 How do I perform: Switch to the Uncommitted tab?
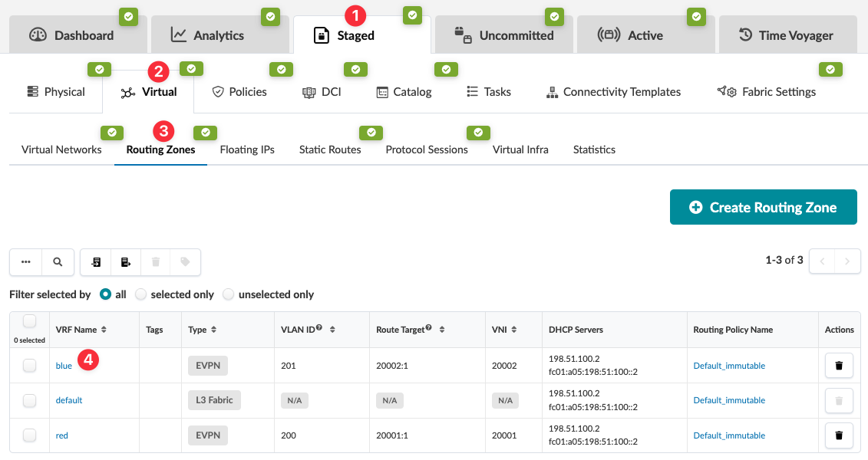505,35
